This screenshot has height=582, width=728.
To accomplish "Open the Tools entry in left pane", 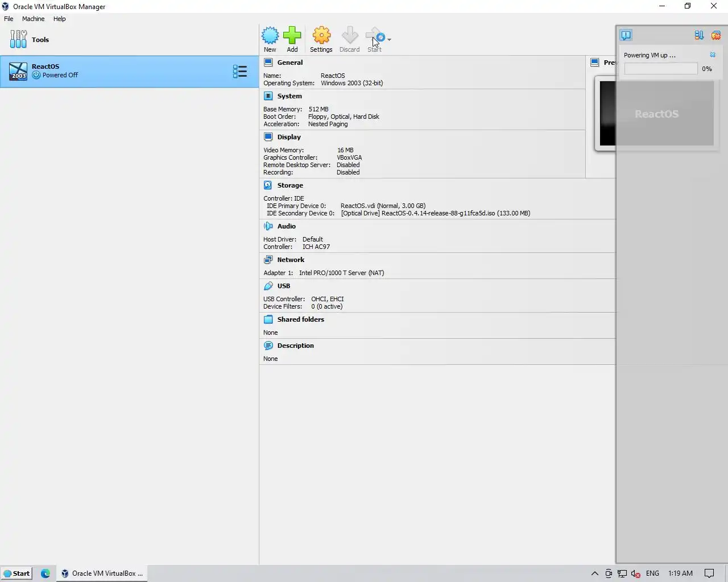I will tap(129, 39).
